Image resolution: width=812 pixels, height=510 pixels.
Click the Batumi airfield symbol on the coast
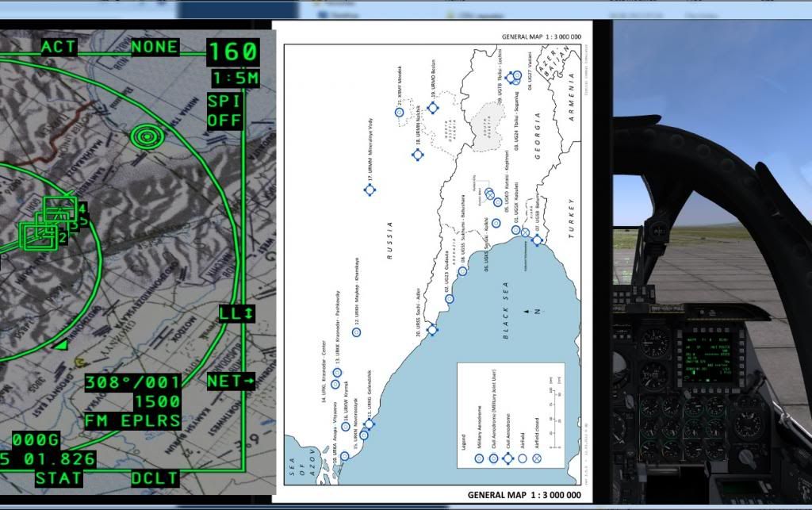pyautogui.click(x=537, y=238)
